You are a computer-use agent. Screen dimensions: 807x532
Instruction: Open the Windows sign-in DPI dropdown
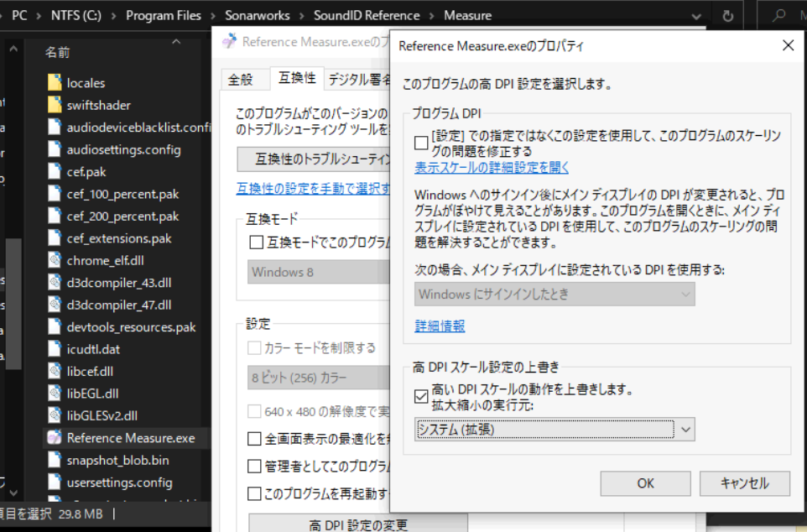554,294
